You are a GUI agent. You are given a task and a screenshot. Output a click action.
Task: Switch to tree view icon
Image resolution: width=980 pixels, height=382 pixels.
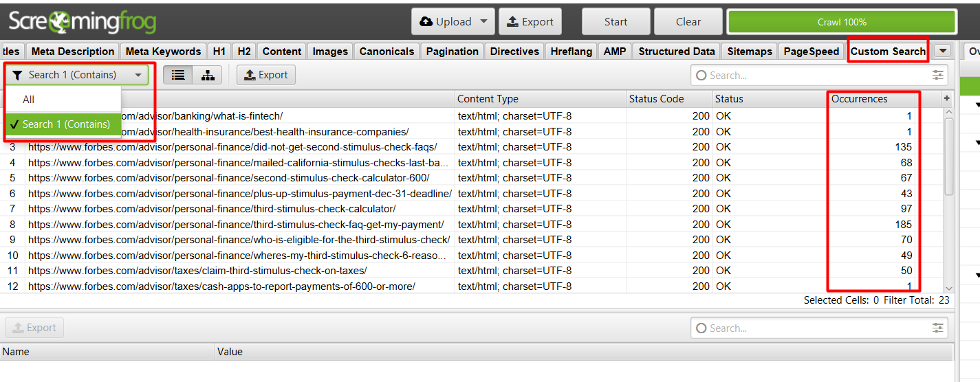pyautogui.click(x=207, y=75)
